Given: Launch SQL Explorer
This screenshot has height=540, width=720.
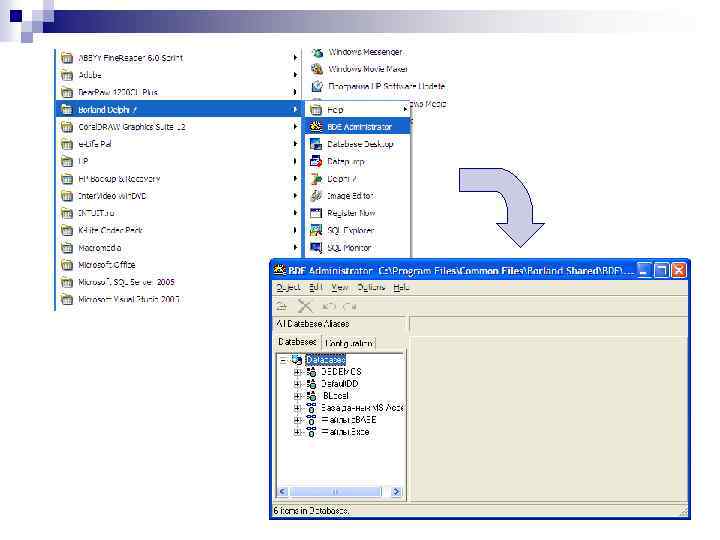Looking at the screenshot, I should [x=358, y=231].
